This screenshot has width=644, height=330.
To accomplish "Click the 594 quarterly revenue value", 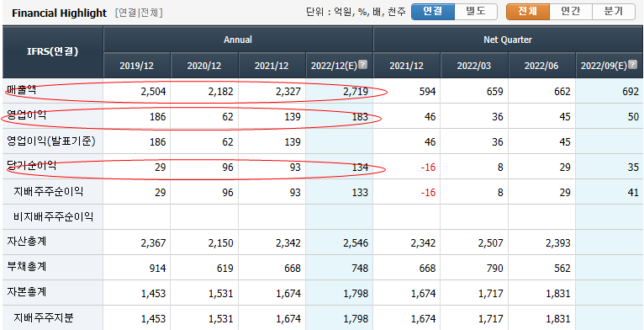I will point(428,92).
